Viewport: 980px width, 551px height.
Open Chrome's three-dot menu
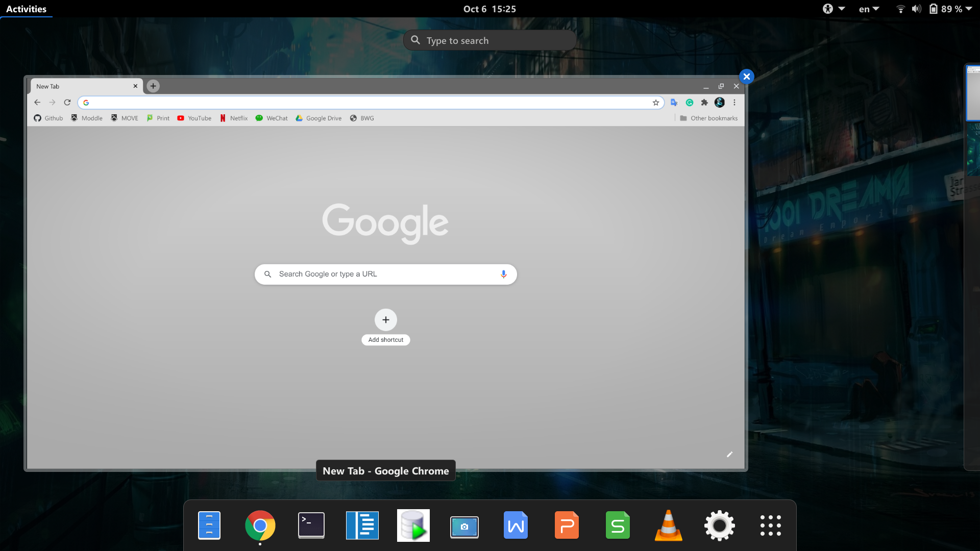click(734, 103)
